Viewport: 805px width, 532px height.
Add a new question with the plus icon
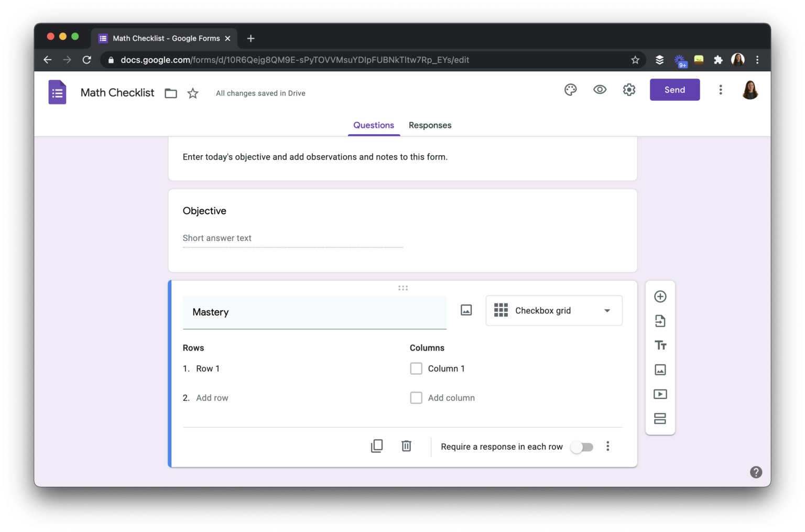click(x=660, y=296)
